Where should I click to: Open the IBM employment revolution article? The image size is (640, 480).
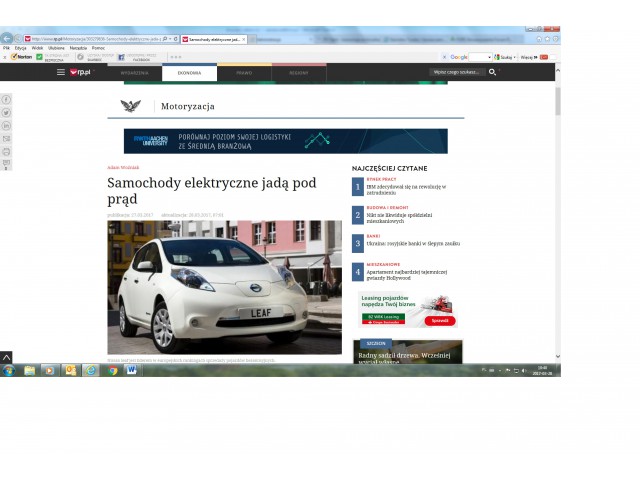[x=405, y=187]
